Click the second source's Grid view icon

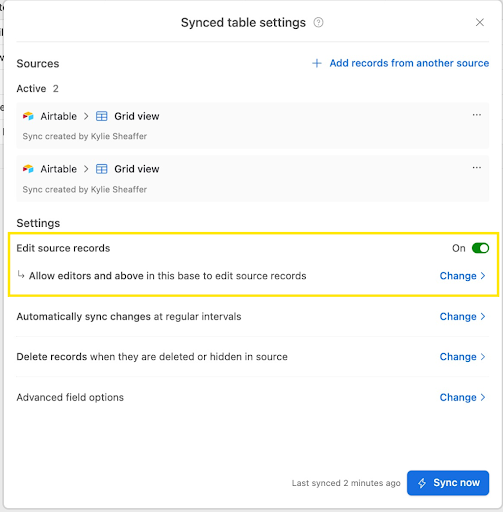click(102, 169)
